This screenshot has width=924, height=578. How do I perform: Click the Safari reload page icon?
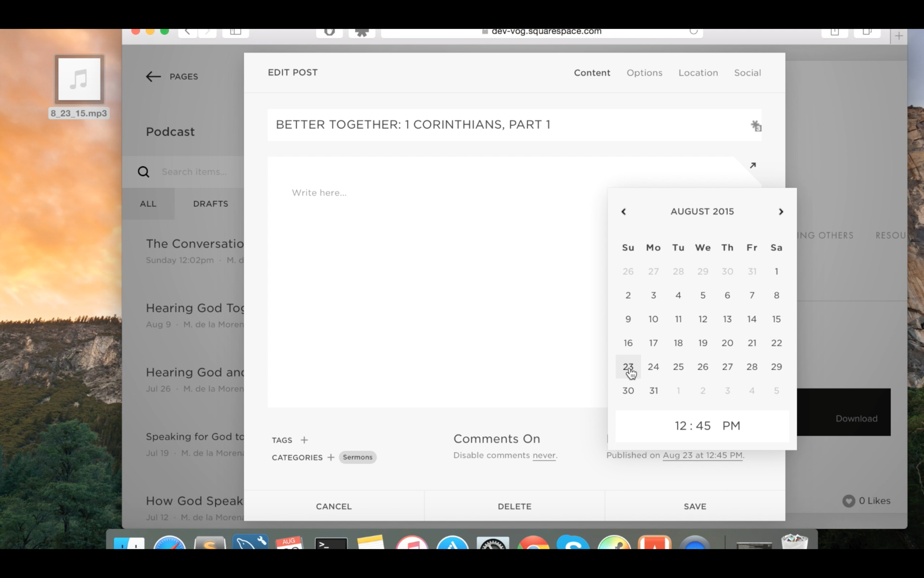pos(693,31)
